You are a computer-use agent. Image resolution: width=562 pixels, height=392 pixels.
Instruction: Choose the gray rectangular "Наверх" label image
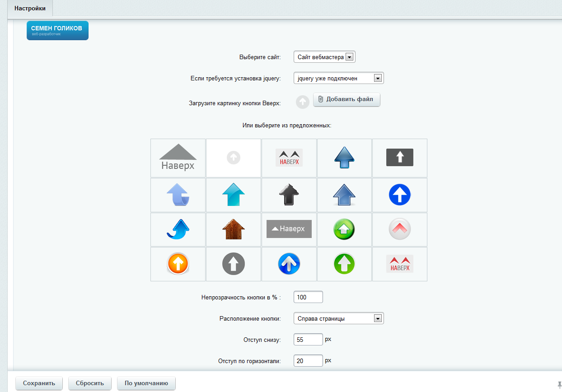(289, 229)
